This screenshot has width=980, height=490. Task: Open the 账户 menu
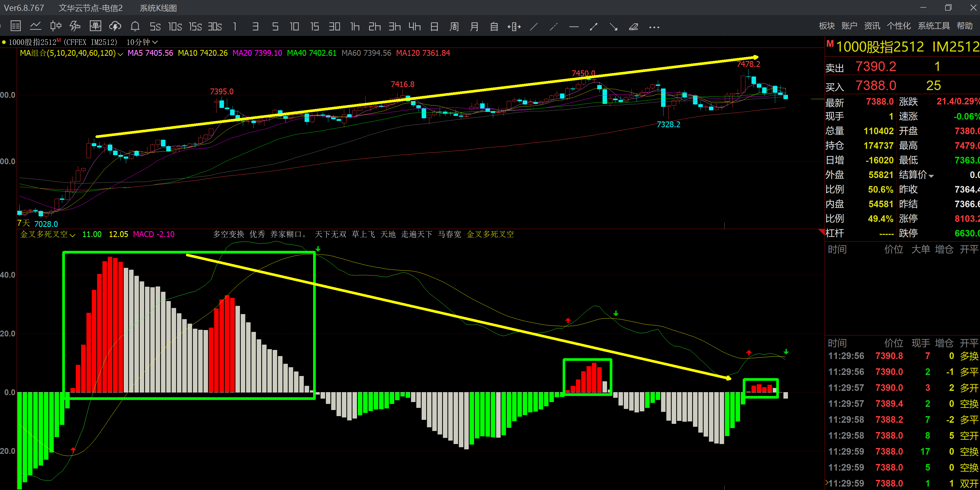point(849,26)
